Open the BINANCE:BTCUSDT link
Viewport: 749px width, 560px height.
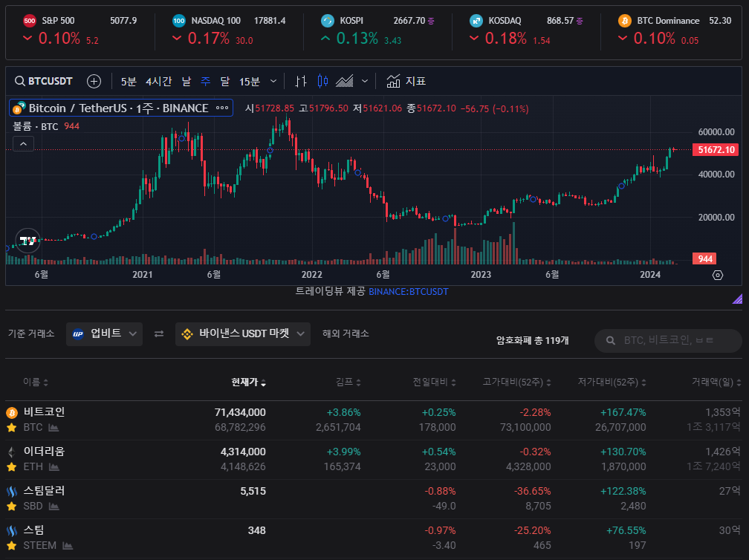click(x=409, y=291)
